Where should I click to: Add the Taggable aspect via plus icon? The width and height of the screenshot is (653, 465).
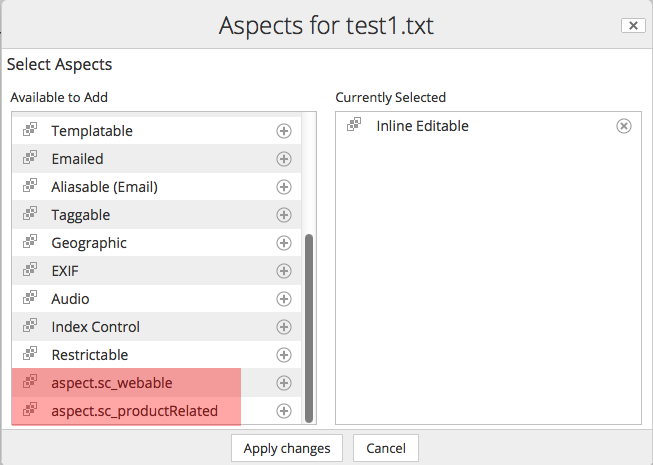click(284, 215)
